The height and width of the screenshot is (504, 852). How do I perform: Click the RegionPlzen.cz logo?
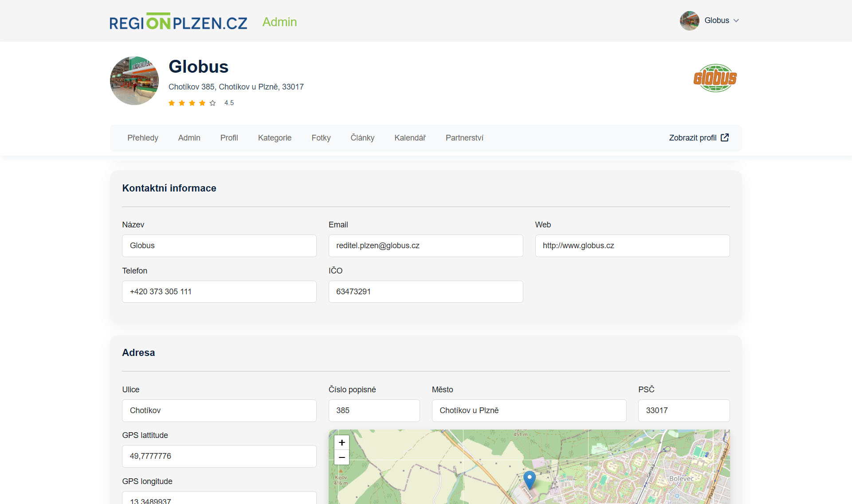click(x=178, y=21)
